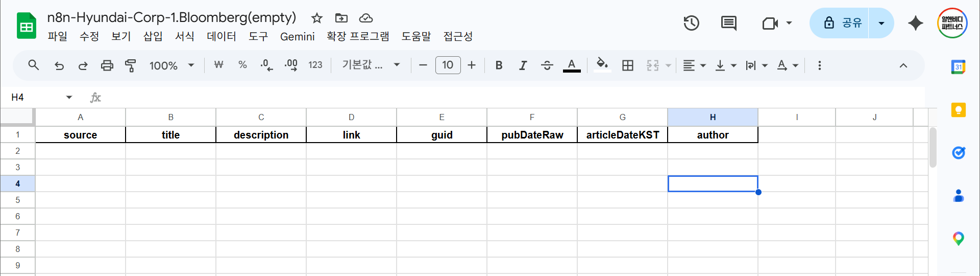Click the font size field showing 10
Viewport: 980px width, 276px height.
[x=448, y=65]
